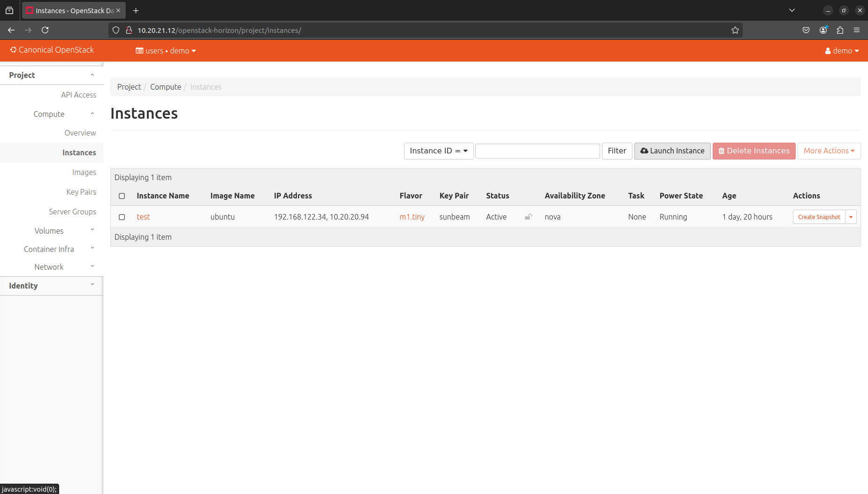Reload the current page
This screenshot has height=494, width=868.
coord(45,30)
